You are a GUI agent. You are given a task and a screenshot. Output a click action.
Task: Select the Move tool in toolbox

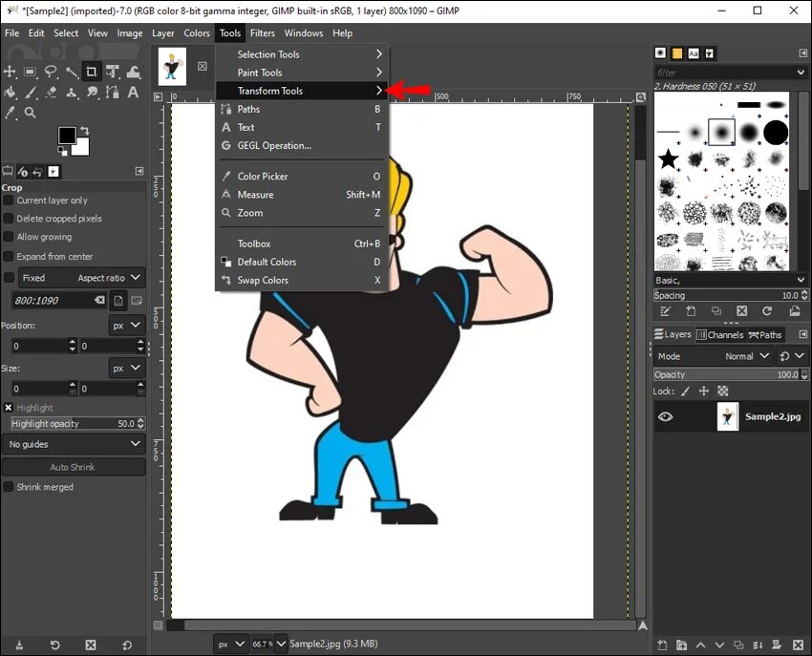point(10,72)
